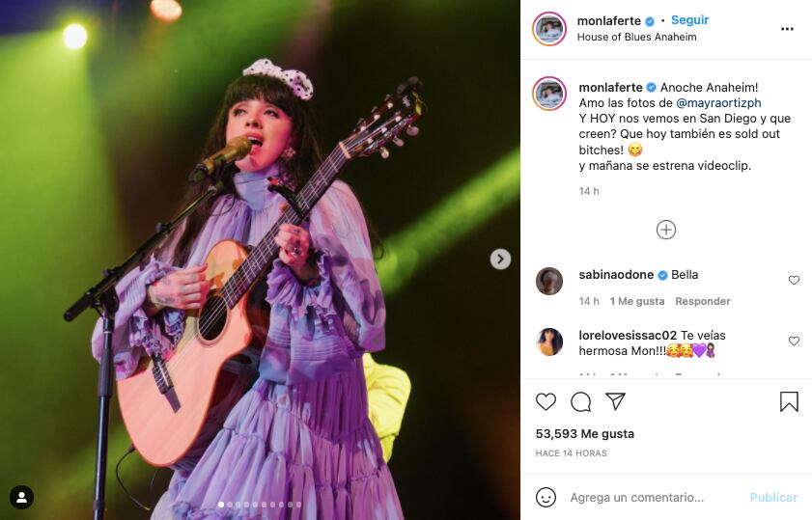Like sabinaodone's comment
Viewport: 812px width, 520px height.
click(x=794, y=281)
